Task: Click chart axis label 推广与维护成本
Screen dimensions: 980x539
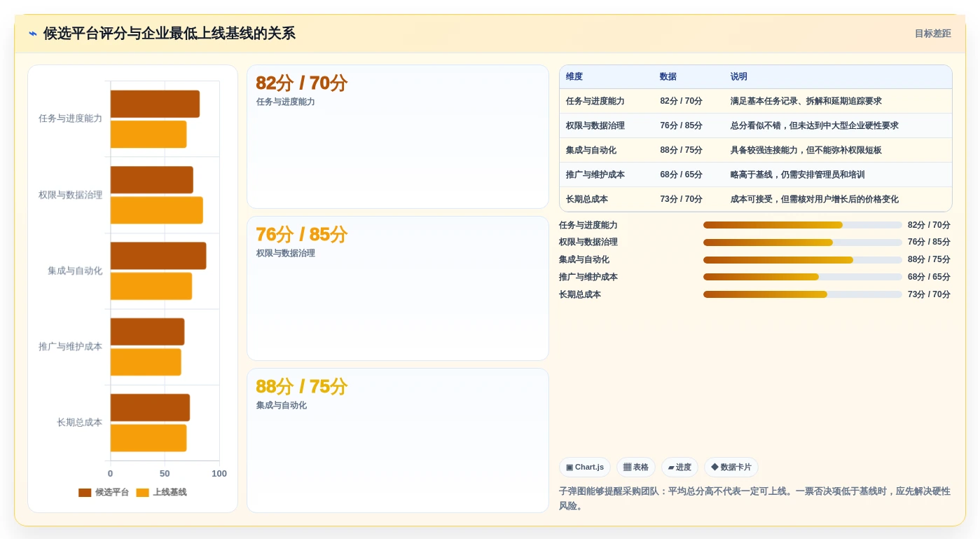Action: point(70,346)
